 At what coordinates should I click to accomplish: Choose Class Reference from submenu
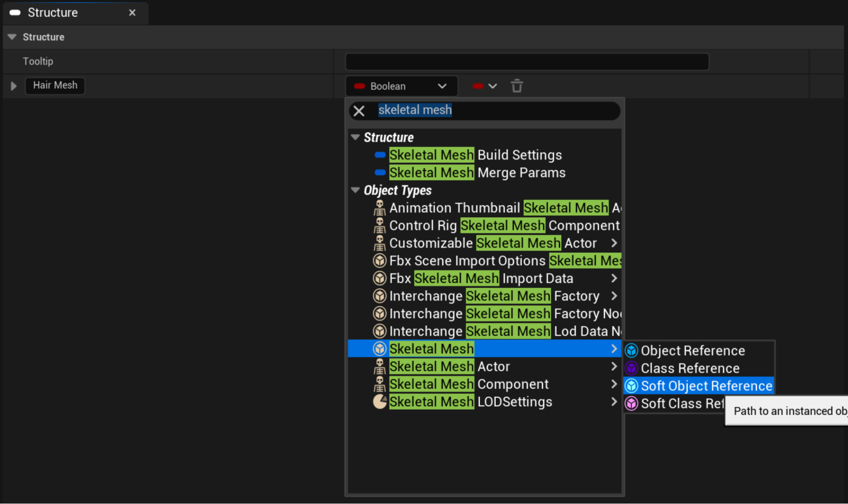699,368
